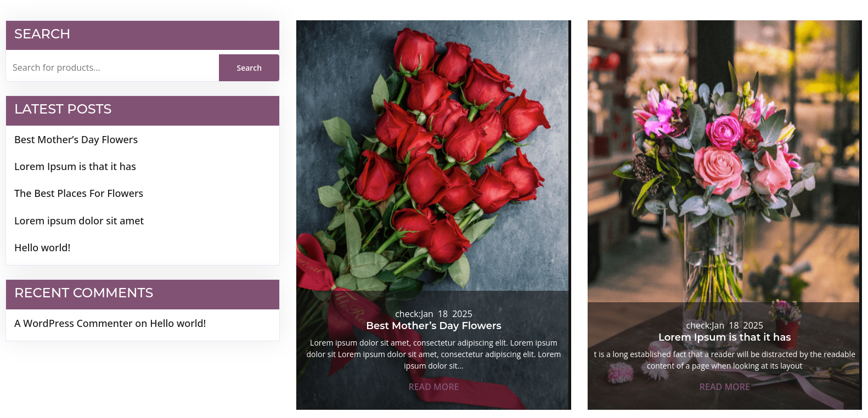Click the purple Search button
Image resolution: width=868 pixels, height=418 pixels.
(249, 67)
